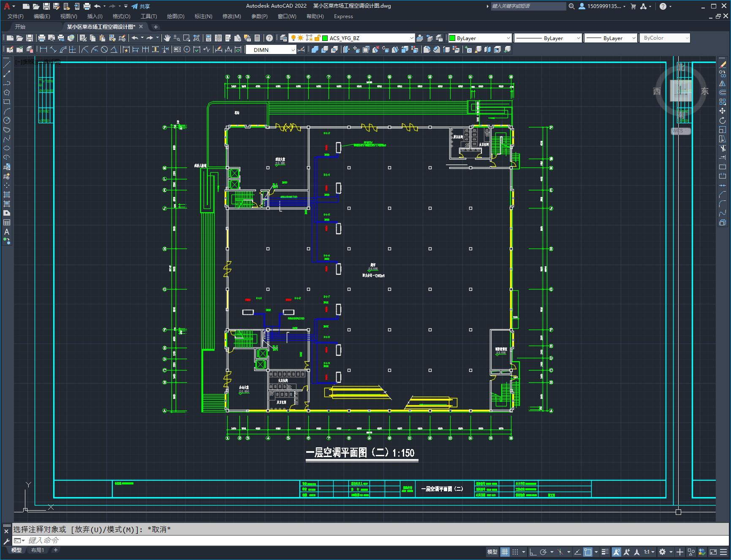The image size is (731, 560).
Task: Select the Mirror modify tool
Action: [723, 83]
